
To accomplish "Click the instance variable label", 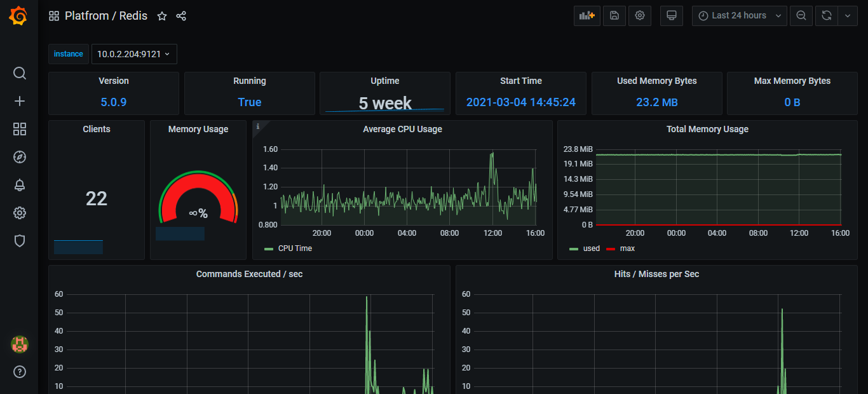I will pos(69,54).
